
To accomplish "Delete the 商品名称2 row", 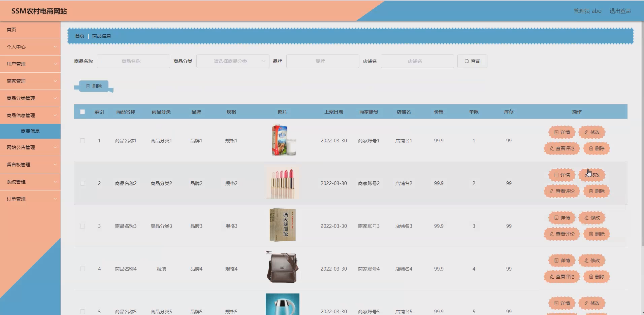I will click(597, 191).
